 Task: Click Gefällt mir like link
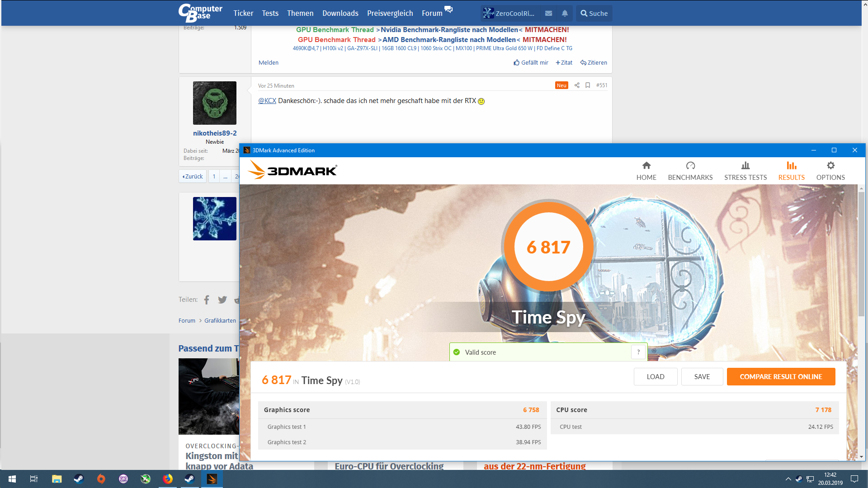point(531,63)
